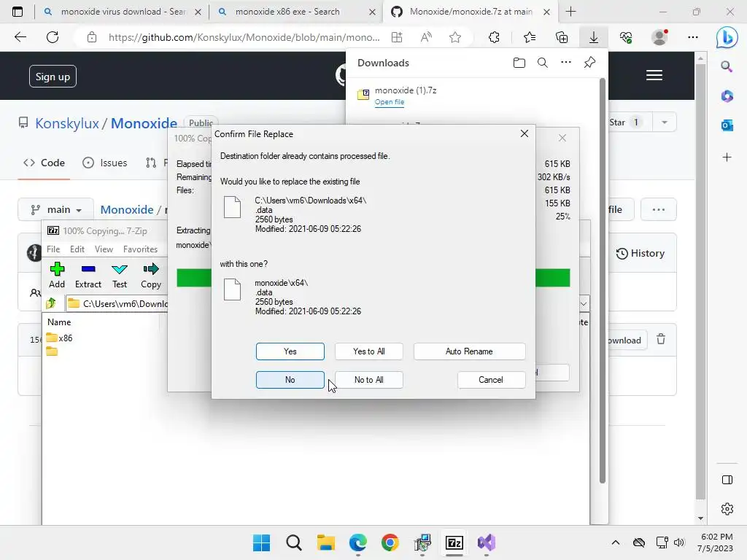
Task: Open Windows Start menu
Action: (x=262, y=542)
